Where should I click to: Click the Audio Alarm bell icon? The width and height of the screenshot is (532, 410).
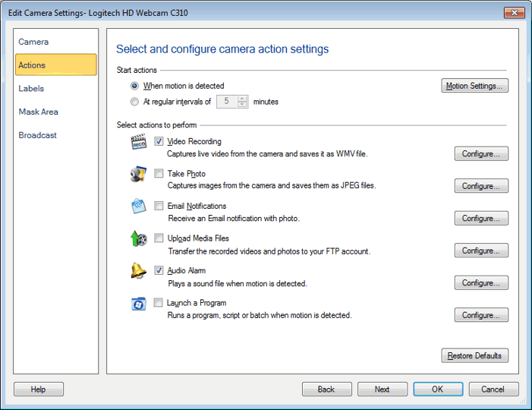coord(138,270)
